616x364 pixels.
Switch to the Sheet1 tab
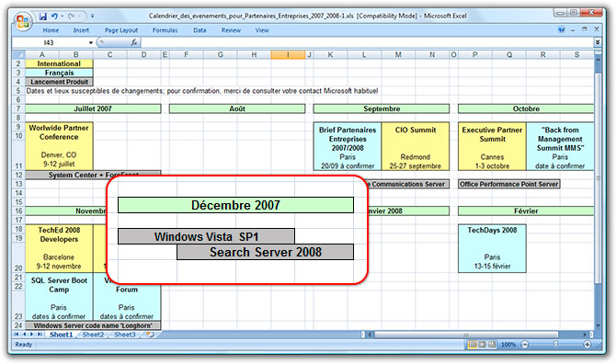(61, 335)
